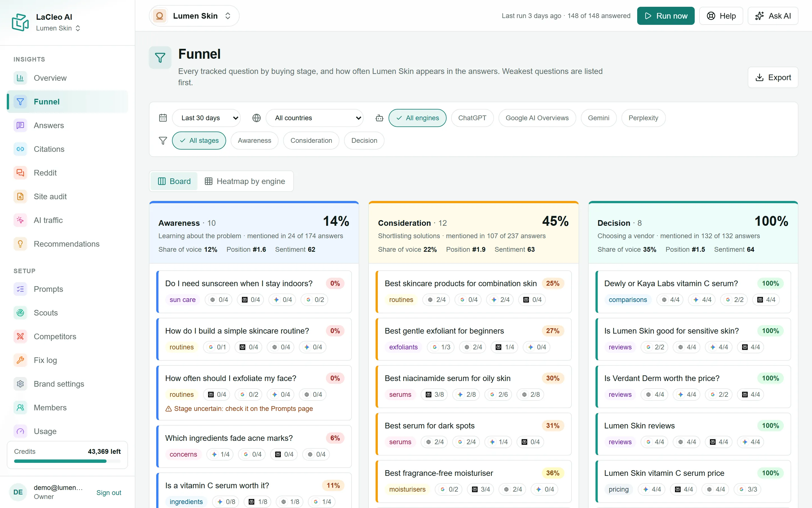Click the LaCleo AI logo

20,22
